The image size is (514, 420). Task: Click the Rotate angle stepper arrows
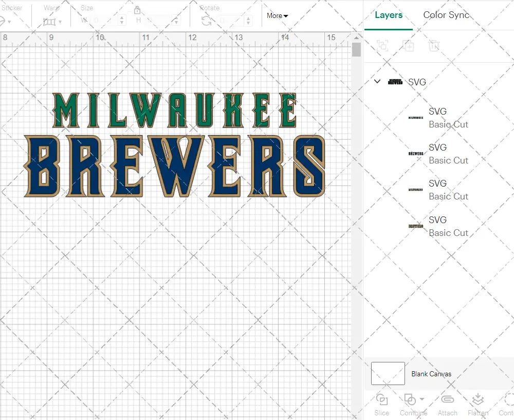click(249, 21)
